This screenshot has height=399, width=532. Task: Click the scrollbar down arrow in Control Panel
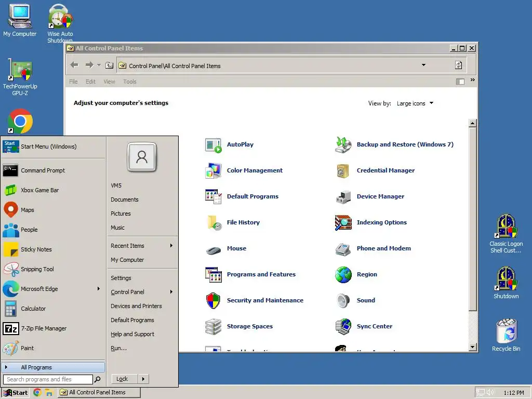point(473,347)
